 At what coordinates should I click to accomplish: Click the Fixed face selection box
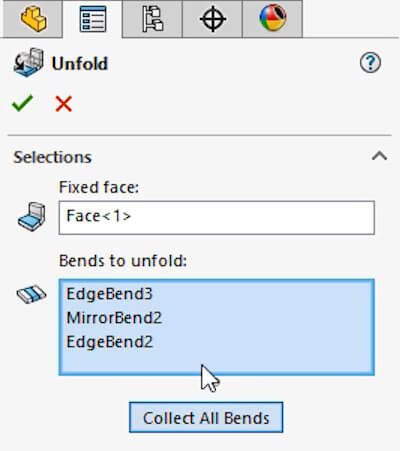click(217, 217)
